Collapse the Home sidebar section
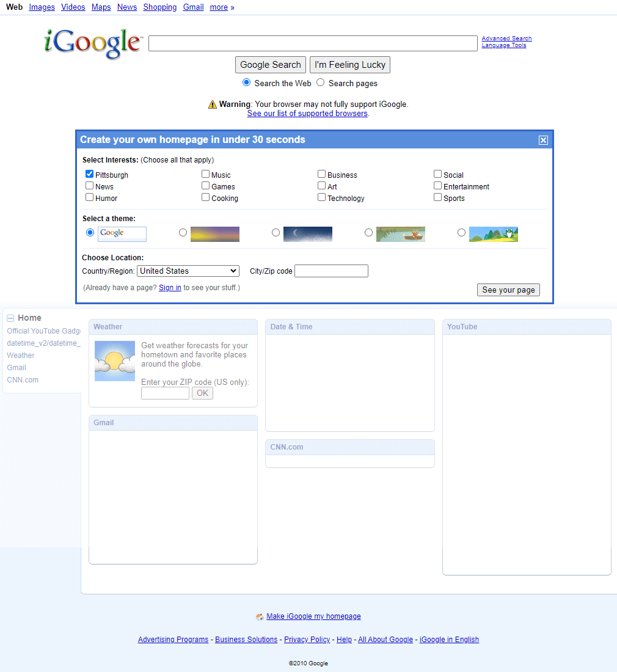This screenshot has width=617, height=672. pos(10,318)
